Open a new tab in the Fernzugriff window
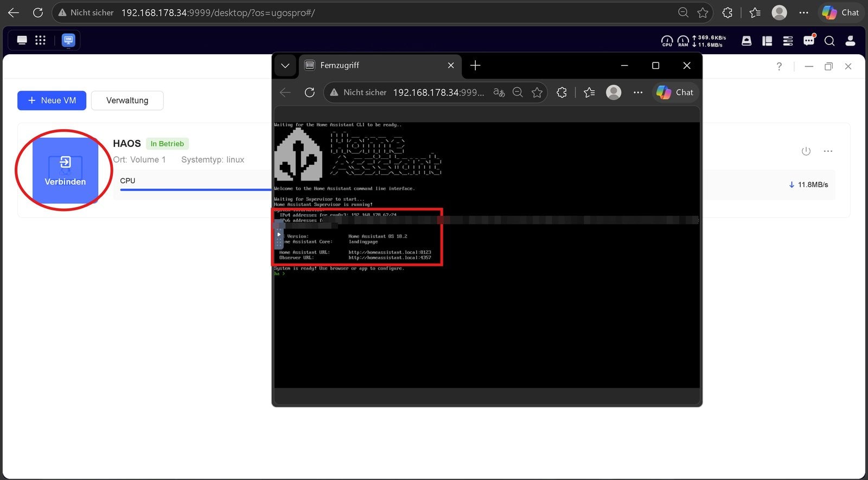 (475, 65)
